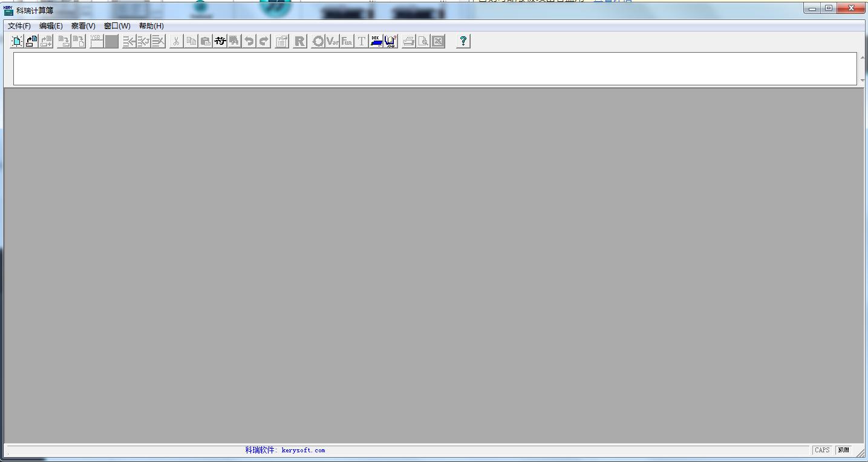
Task: Click the scissors Cut icon
Action: [x=176, y=41]
